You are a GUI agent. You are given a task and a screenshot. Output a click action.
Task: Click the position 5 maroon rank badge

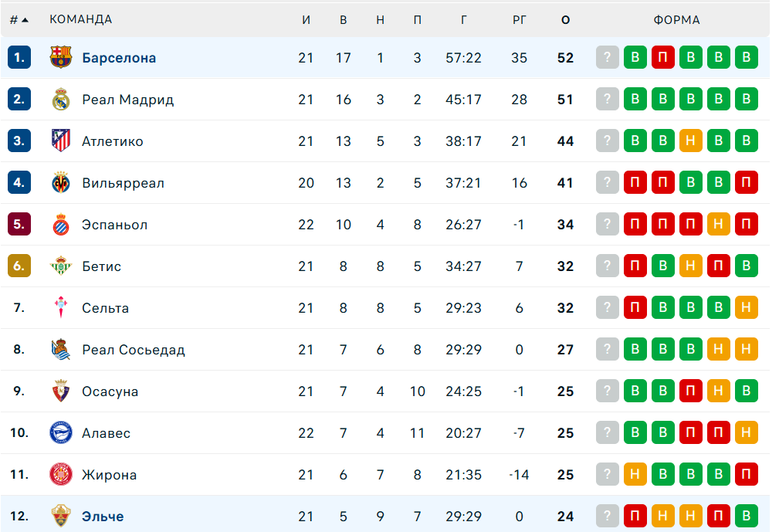coord(19,225)
